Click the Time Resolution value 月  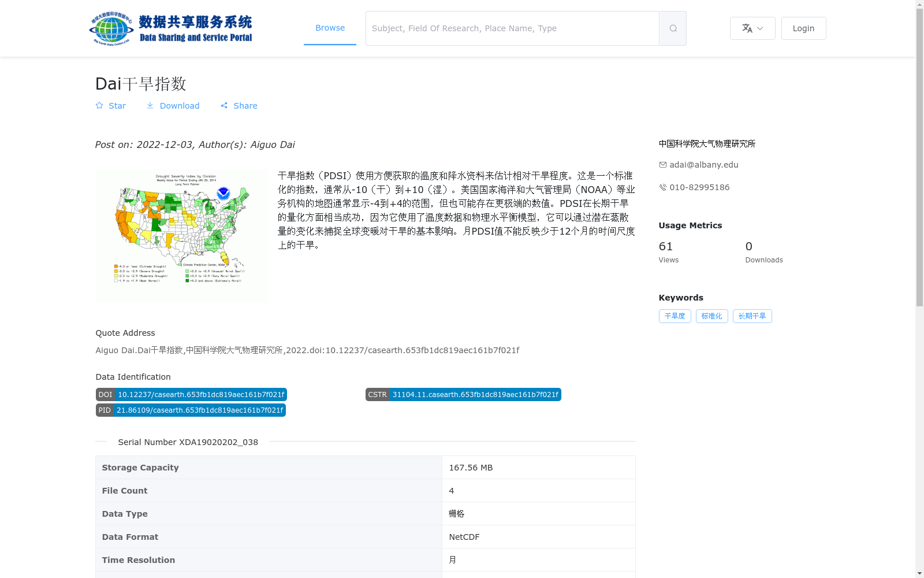(x=453, y=560)
